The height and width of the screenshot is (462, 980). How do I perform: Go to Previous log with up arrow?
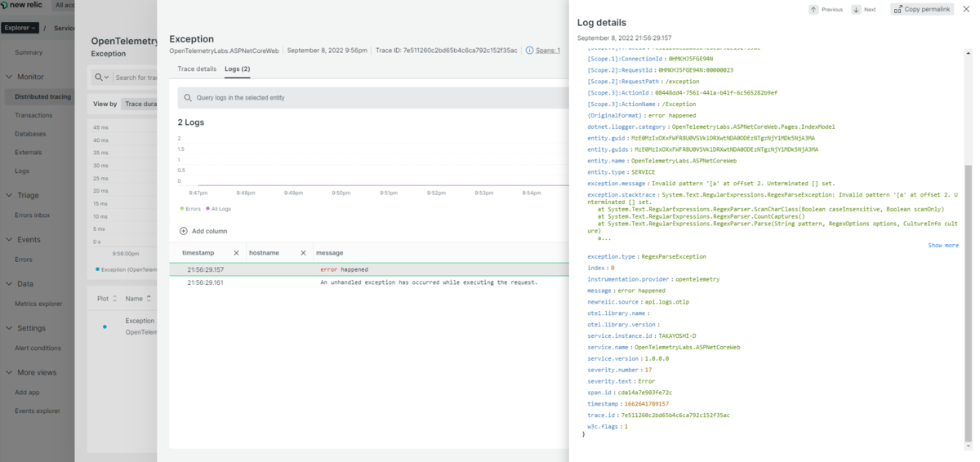point(826,10)
